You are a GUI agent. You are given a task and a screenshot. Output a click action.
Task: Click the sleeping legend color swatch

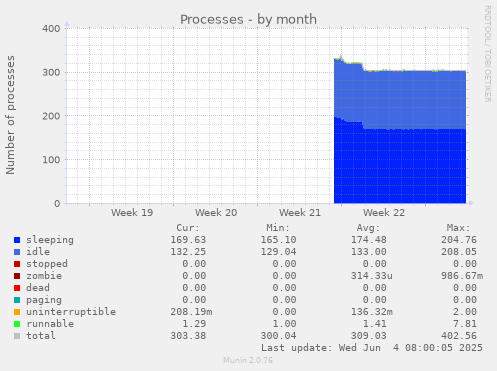(x=17, y=240)
